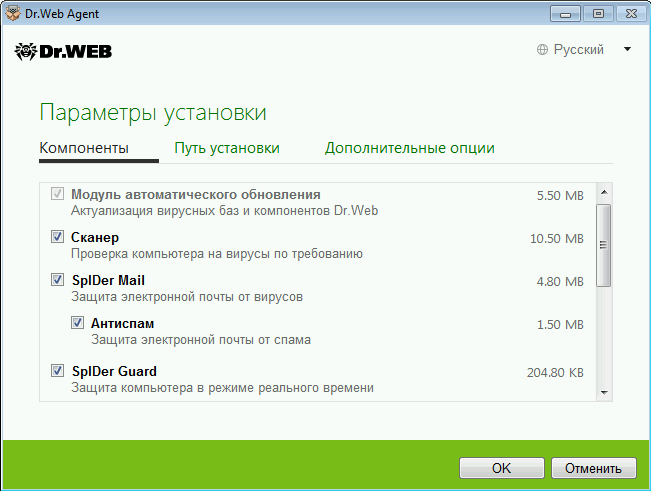Click the globe icon next to Русский
Screen dimensions: 651x491
(x=542, y=50)
